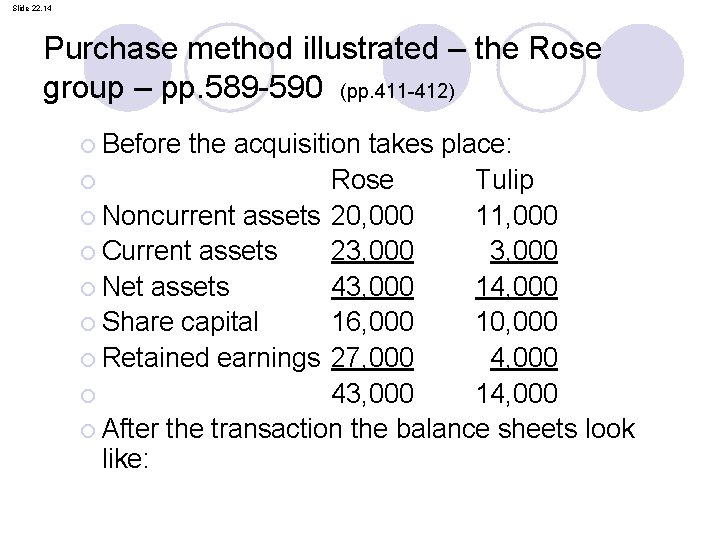Click Rose's underlined net assets 43,000
720x540 pixels.
tap(372, 287)
